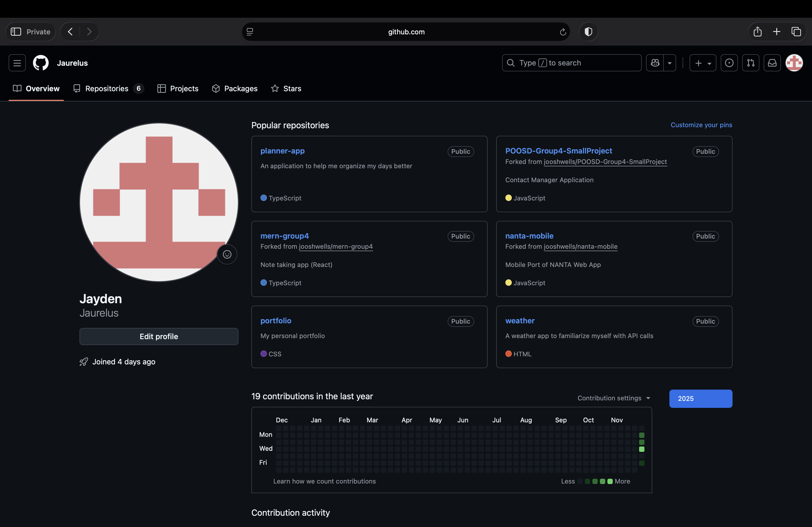Click the GitHub Octocat logo
The width and height of the screenshot is (812, 527).
[x=41, y=63]
